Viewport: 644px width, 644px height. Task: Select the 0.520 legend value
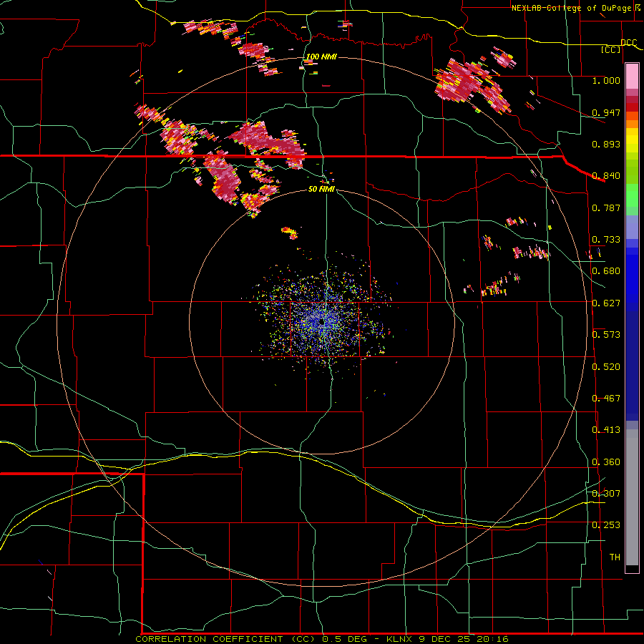coord(606,366)
